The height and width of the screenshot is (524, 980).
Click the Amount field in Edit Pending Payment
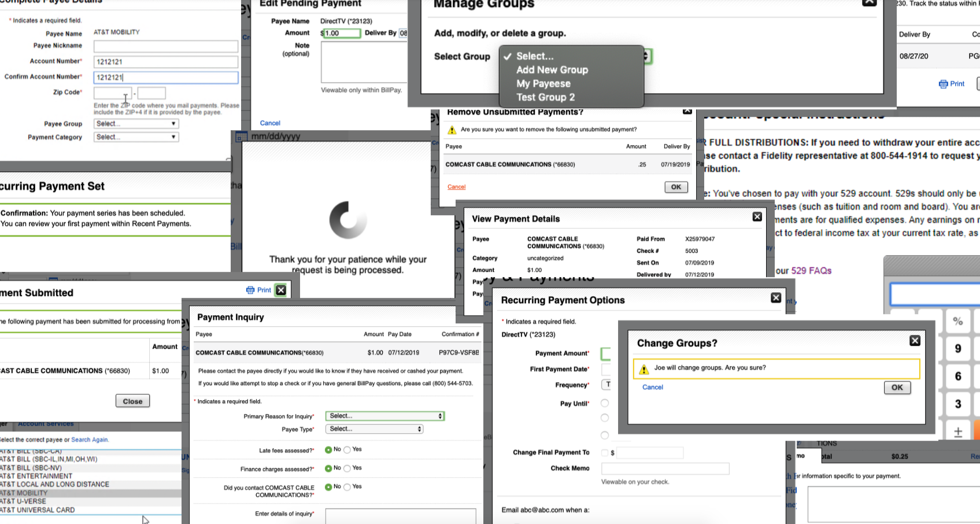tap(341, 33)
